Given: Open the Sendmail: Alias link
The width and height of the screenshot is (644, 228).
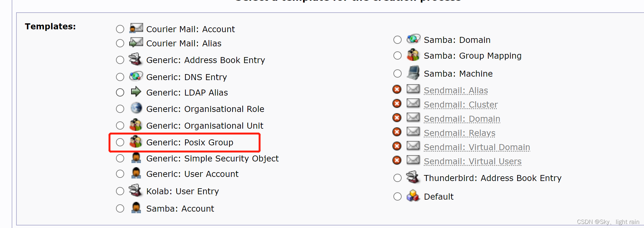Looking at the screenshot, I should [456, 91].
